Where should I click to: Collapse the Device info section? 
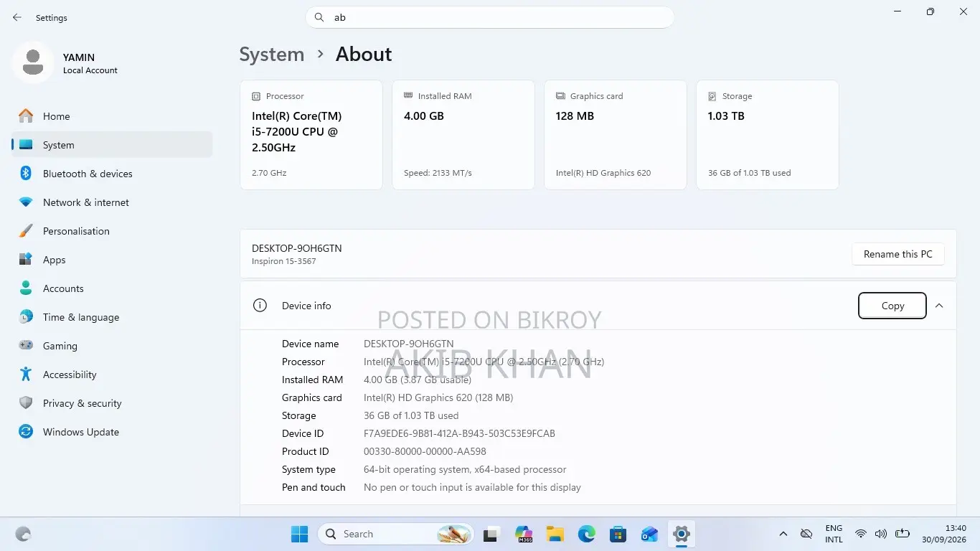(x=939, y=306)
